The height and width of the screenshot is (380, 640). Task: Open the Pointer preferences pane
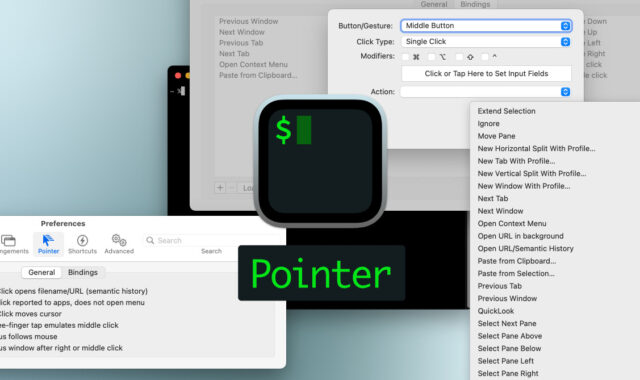pyautogui.click(x=48, y=244)
